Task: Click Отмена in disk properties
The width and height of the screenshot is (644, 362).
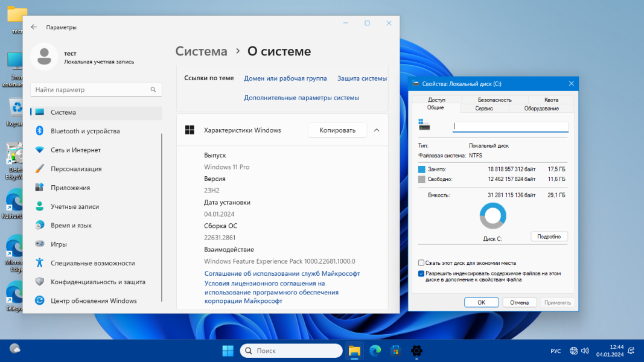Action: coord(520,302)
